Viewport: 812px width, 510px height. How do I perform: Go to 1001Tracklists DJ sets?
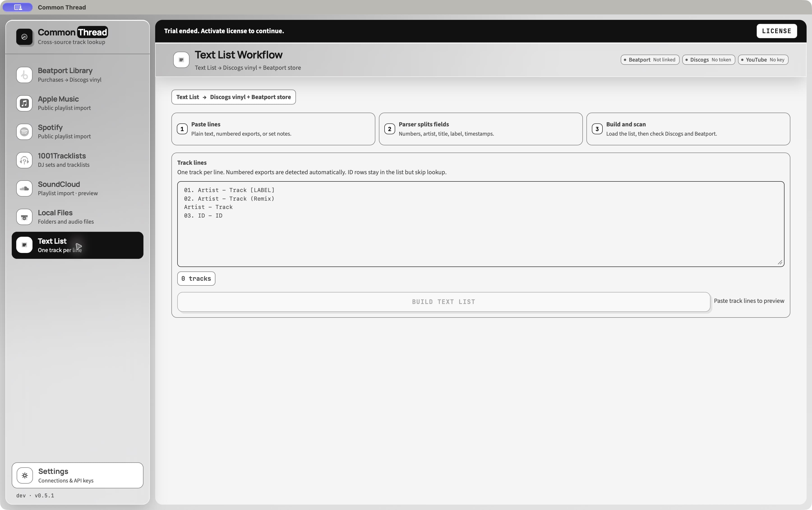click(78, 160)
